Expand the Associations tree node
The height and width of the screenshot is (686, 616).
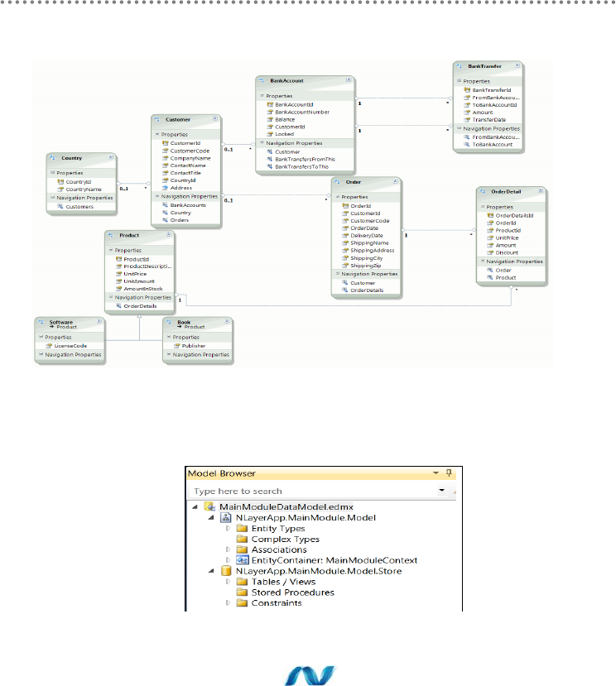(228, 549)
